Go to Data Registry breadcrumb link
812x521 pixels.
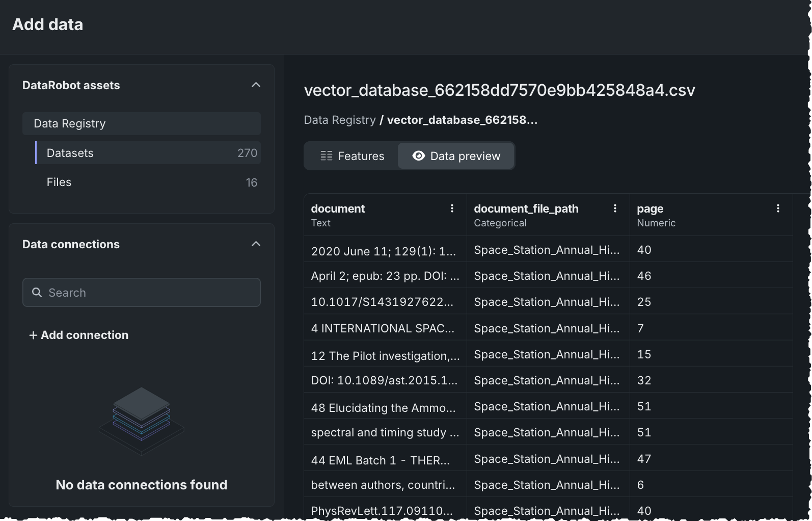pyautogui.click(x=339, y=120)
